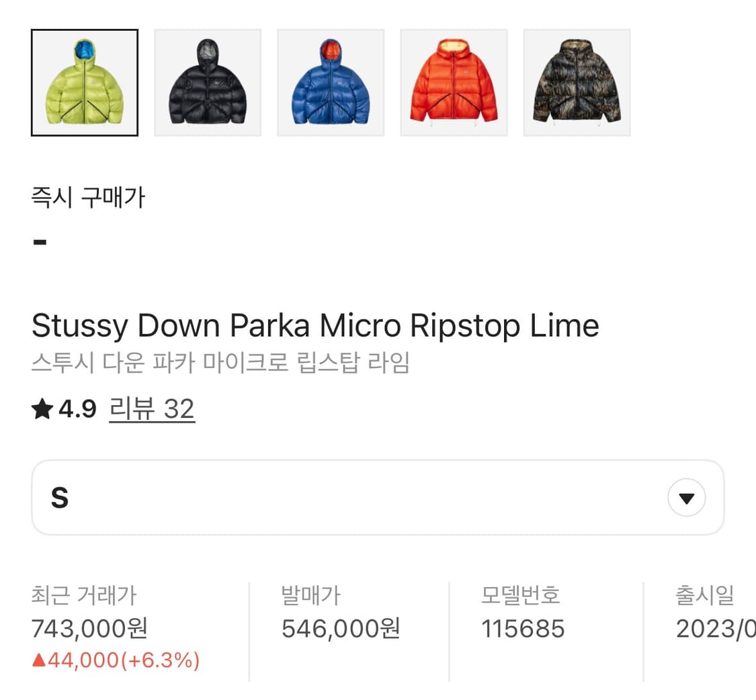
Task: Click the dash under instant buy price
Action: tap(40, 242)
